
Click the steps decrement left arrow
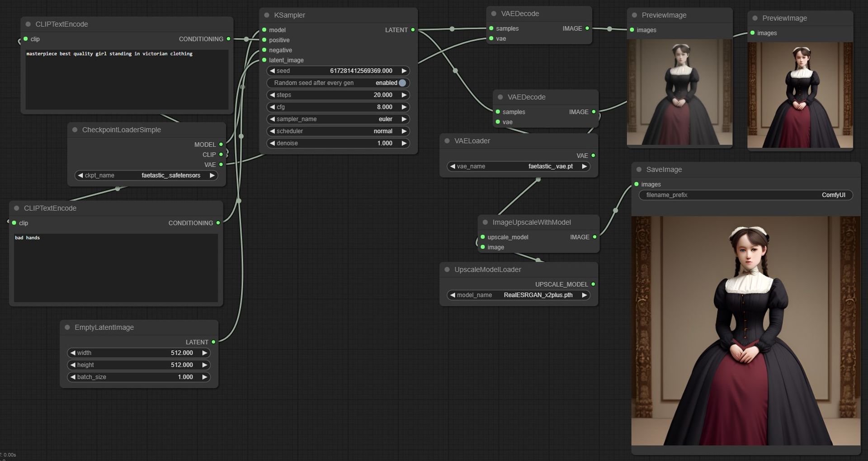pyautogui.click(x=272, y=95)
